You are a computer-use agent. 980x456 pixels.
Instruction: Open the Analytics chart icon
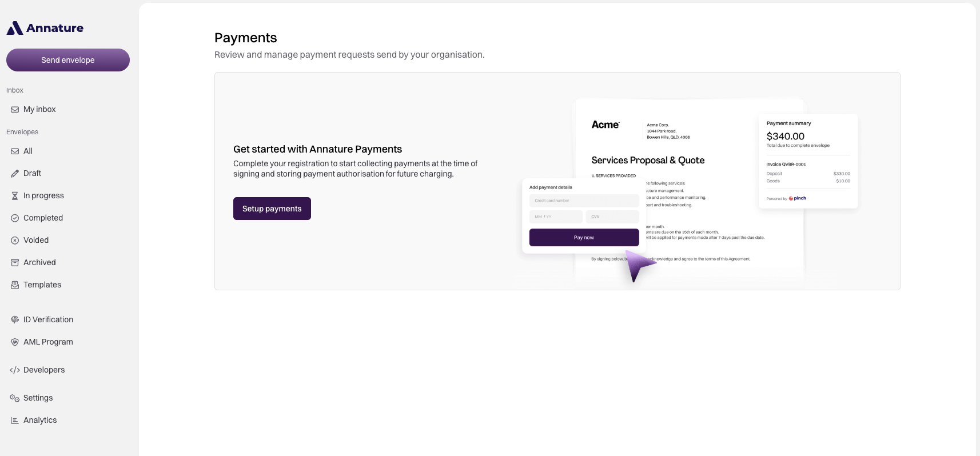[15, 421]
